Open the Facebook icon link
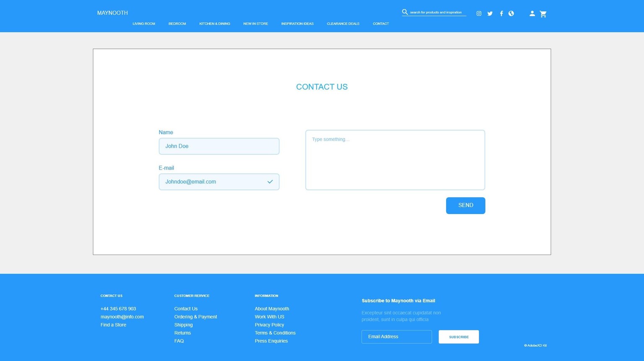The width and height of the screenshot is (644, 361). coord(501,13)
